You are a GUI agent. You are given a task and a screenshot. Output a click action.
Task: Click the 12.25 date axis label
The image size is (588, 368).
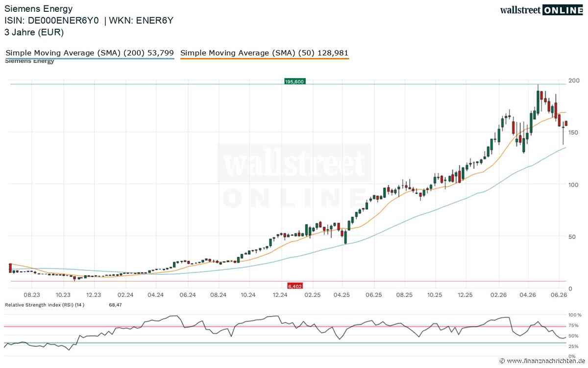(465, 295)
